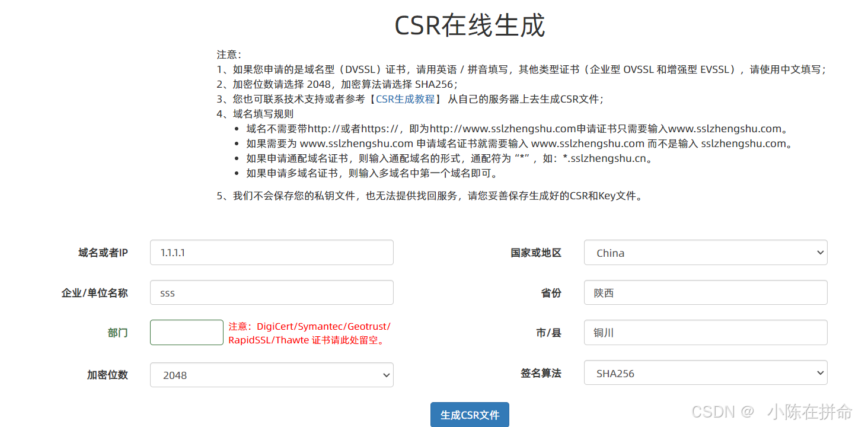
Task: Click the 4、域名填写规则 line
Action: point(256,114)
